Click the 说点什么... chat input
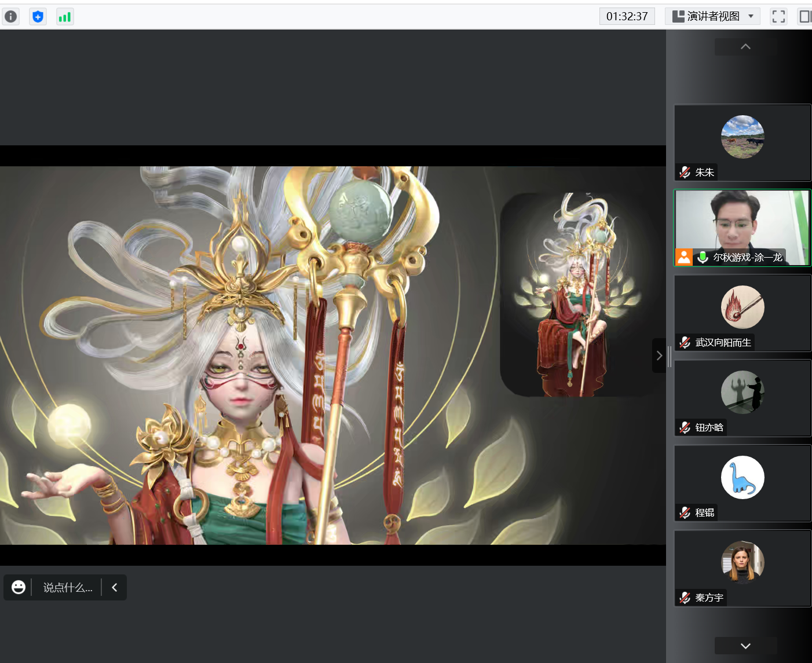812x663 pixels. [x=68, y=588]
